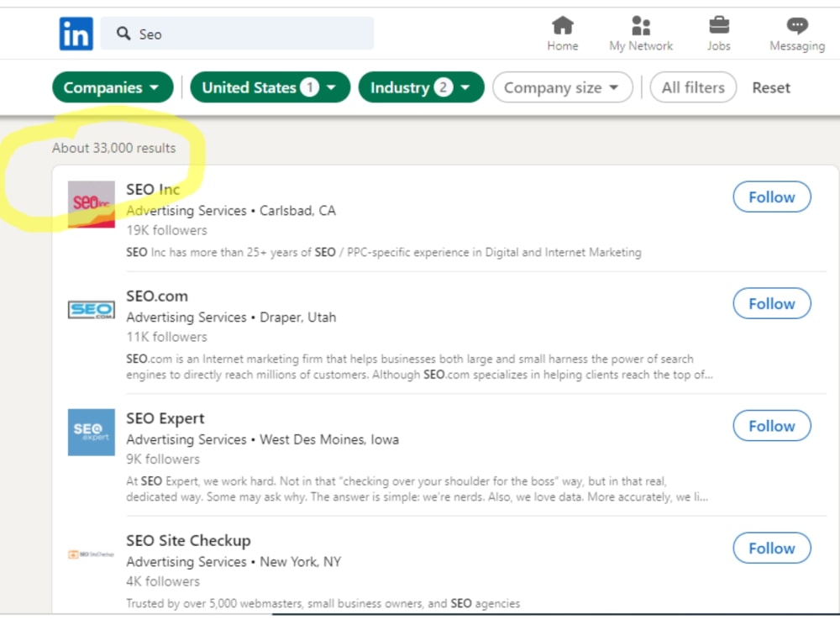
Task: Follow SEO Site Checkup
Action: [x=772, y=548]
